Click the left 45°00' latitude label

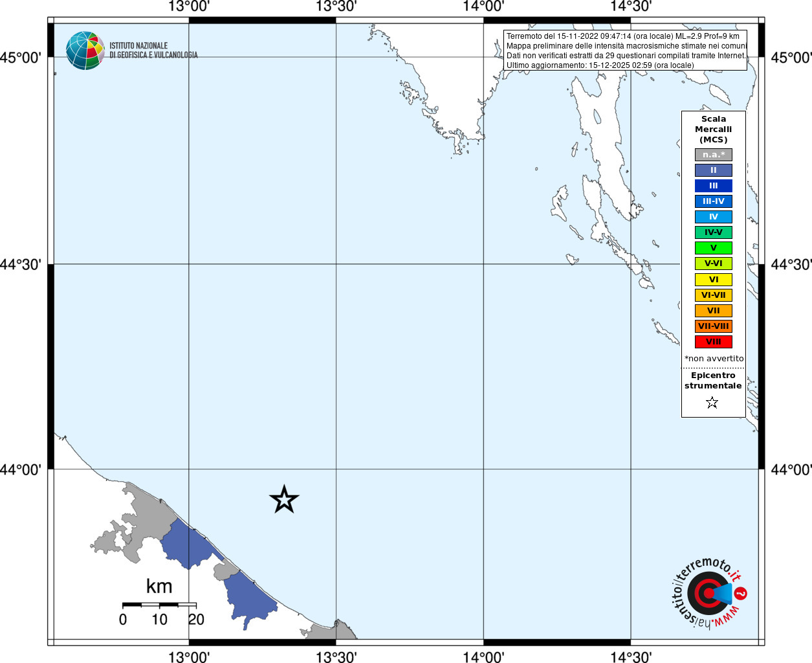point(21,58)
